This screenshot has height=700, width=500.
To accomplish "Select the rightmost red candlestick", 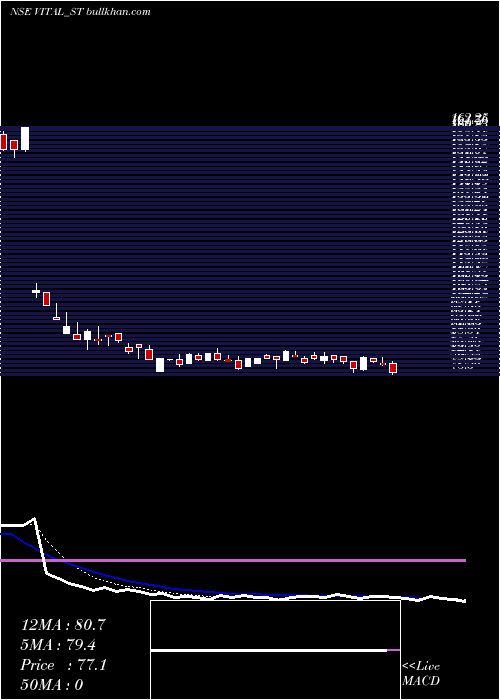I will 393,368.
